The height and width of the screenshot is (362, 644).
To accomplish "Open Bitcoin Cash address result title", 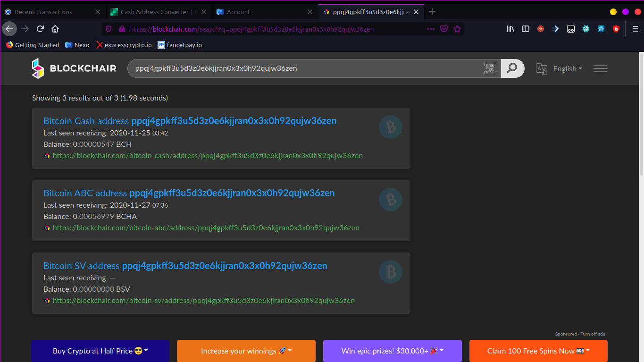I will [190, 121].
